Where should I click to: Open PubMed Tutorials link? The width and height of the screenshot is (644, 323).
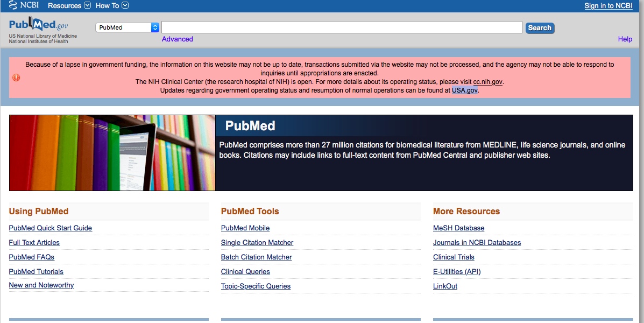pyautogui.click(x=36, y=272)
